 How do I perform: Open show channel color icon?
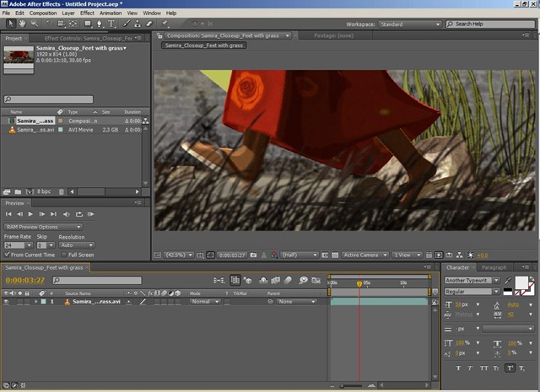274,255
